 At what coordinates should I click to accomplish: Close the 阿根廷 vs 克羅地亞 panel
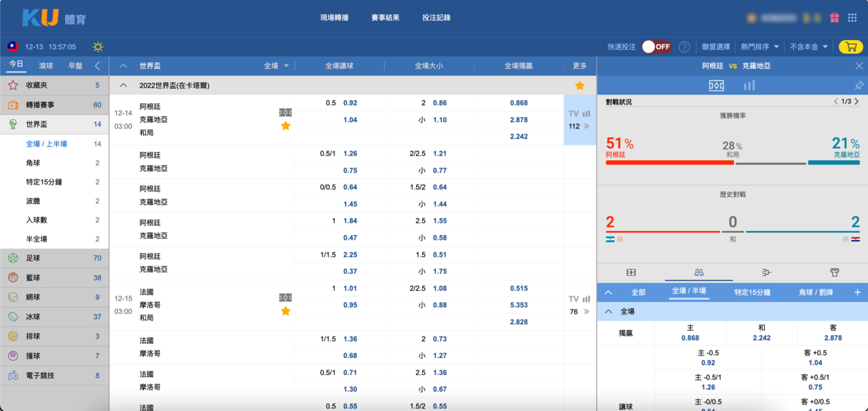click(x=859, y=66)
